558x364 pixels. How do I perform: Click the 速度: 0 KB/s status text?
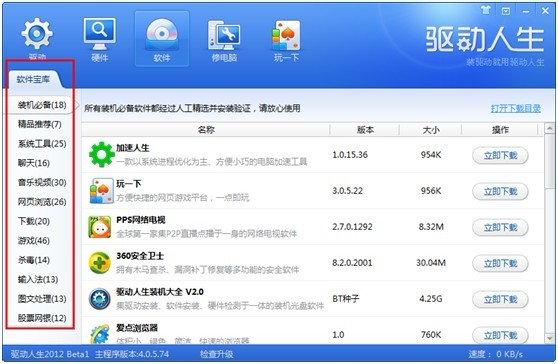point(495,354)
